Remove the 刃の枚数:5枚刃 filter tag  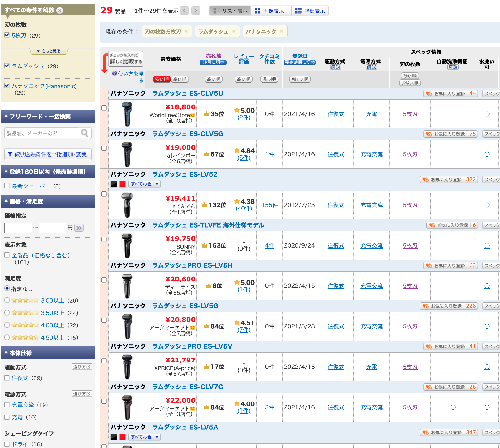pyautogui.click(x=186, y=31)
